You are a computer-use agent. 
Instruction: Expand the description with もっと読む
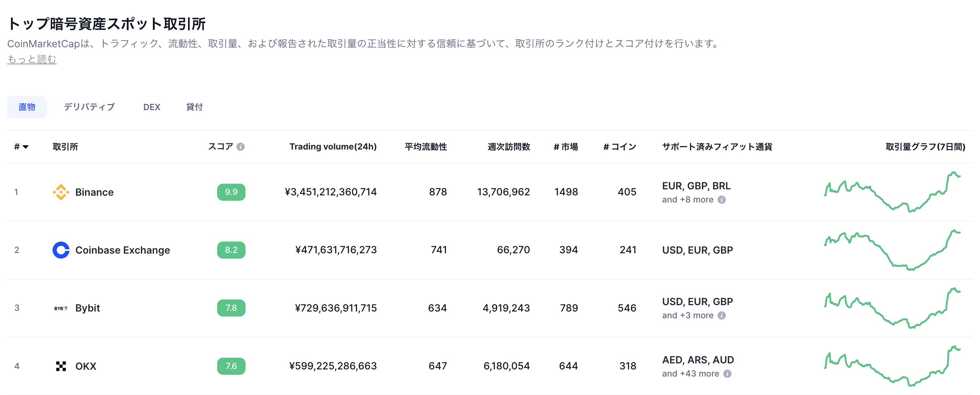(x=32, y=59)
